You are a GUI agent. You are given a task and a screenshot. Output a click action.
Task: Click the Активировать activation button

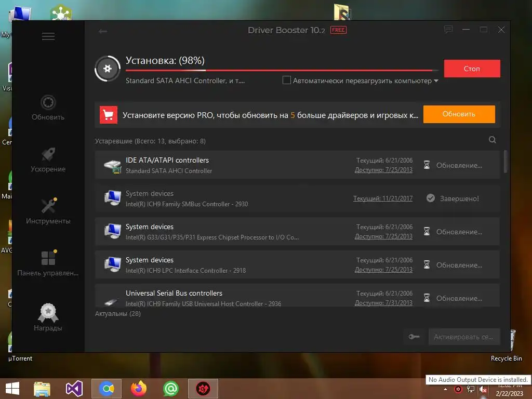(464, 337)
